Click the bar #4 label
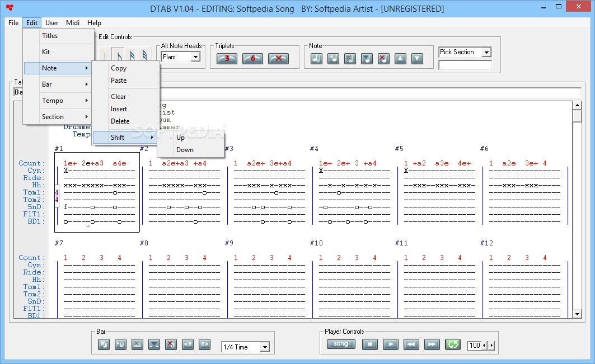Viewport: 595px width, 364px height. [314, 149]
